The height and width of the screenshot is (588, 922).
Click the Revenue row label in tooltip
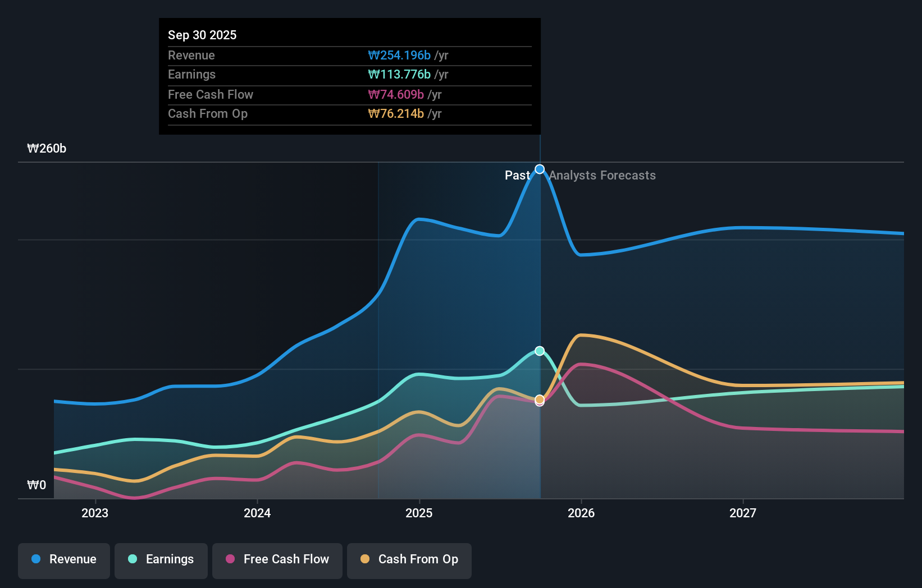pyautogui.click(x=191, y=56)
